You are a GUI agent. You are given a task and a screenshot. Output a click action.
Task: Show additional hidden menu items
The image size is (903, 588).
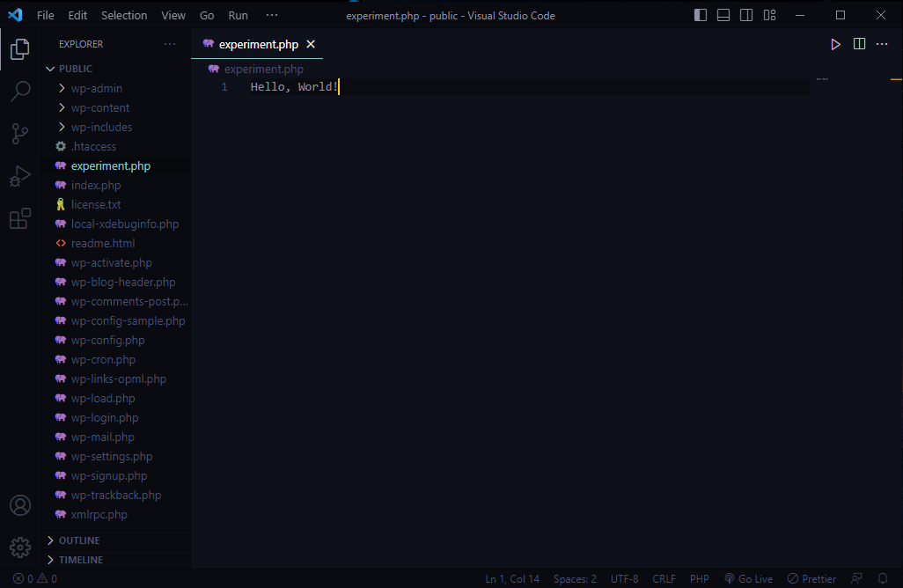click(272, 16)
